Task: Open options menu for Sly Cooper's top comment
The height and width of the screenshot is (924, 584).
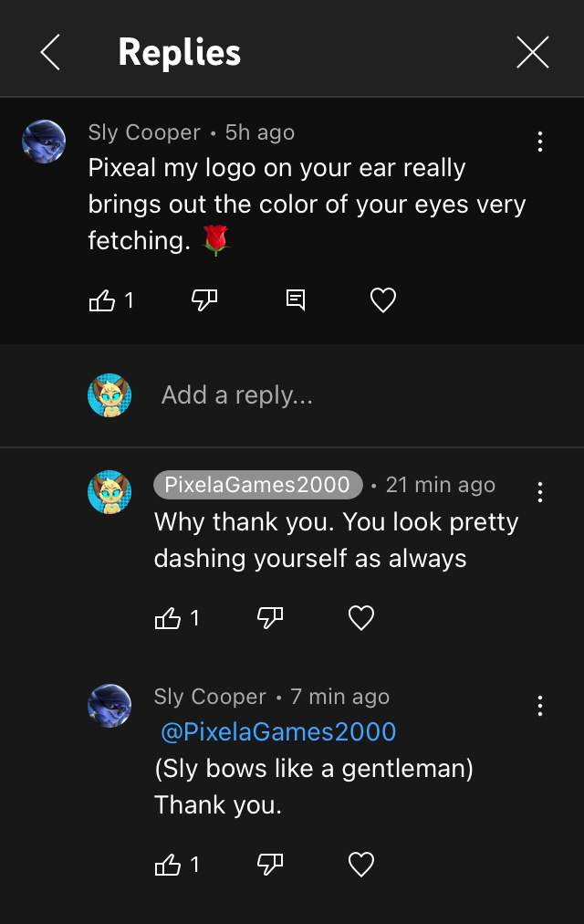Action: (539, 141)
